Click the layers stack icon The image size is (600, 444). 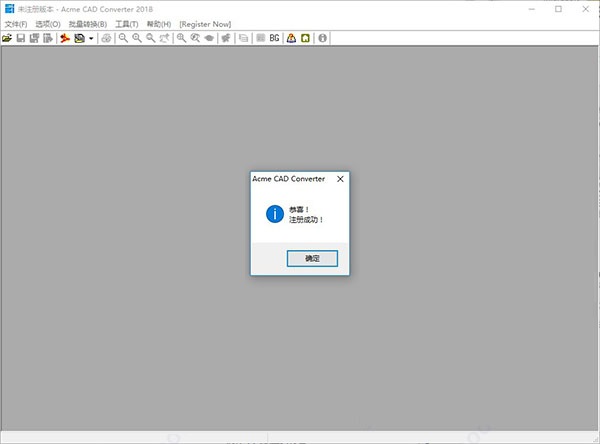[243, 38]
